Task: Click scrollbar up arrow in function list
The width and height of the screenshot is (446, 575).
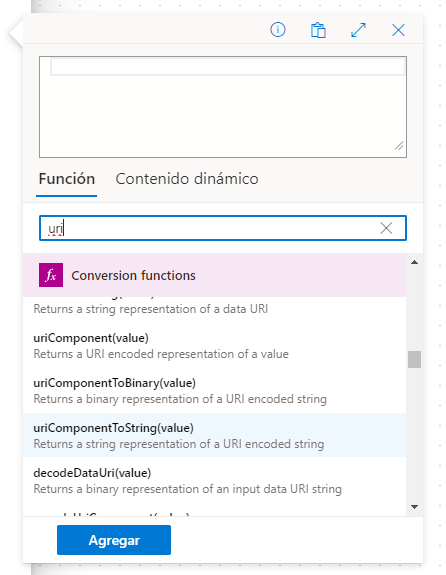Action: pyautogui.click(x=414, y=262)
